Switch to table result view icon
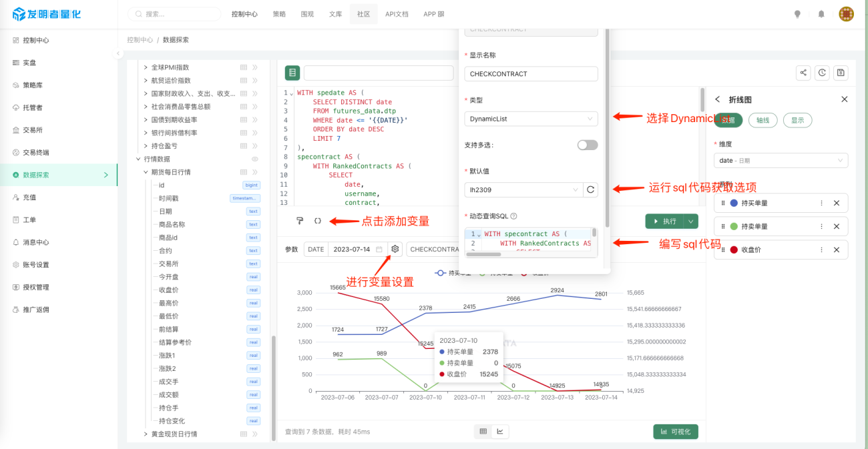 coord(483,432)
